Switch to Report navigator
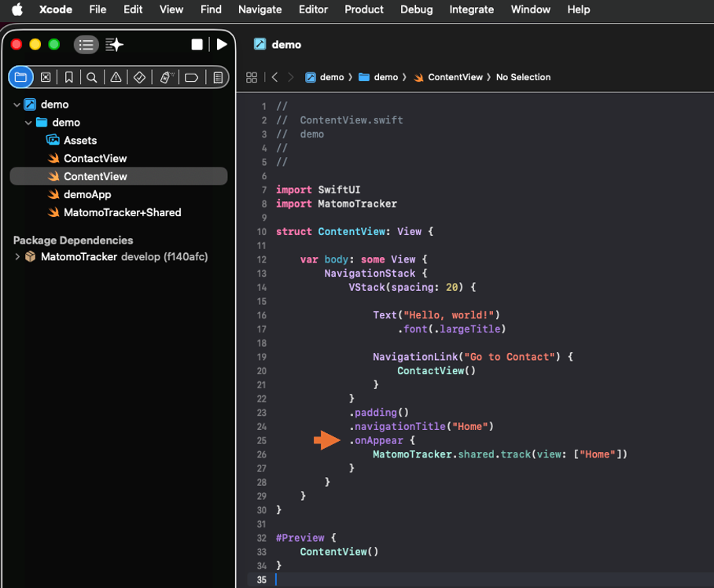The width and height of the screenshot is (714, 588). click(x=218, y=77)
